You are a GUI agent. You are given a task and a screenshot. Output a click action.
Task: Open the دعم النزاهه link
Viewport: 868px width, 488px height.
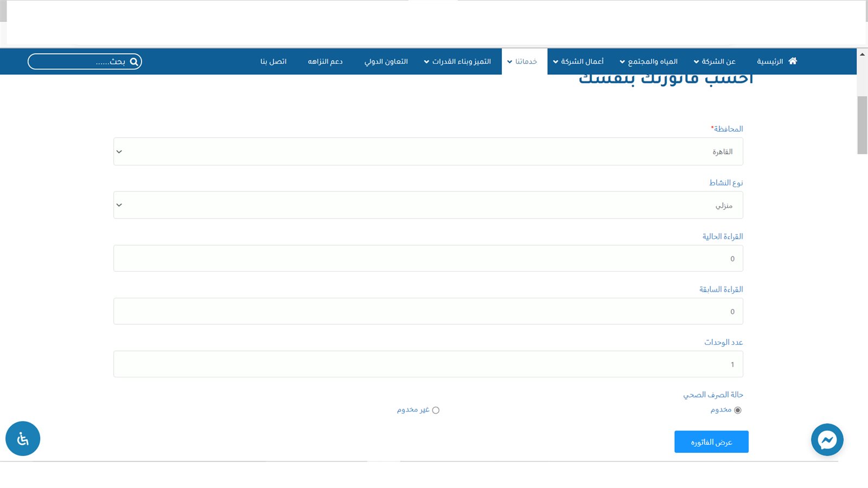click(x=325, y=62)
